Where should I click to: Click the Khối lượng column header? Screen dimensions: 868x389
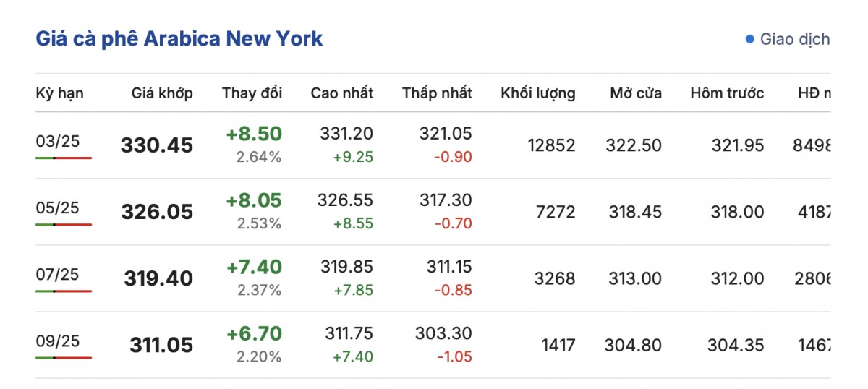coord(537,93)
